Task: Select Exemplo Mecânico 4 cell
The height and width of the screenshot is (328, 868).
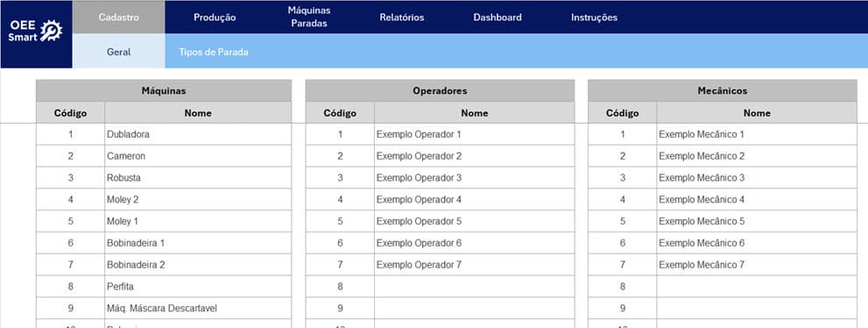Action: 757,199
